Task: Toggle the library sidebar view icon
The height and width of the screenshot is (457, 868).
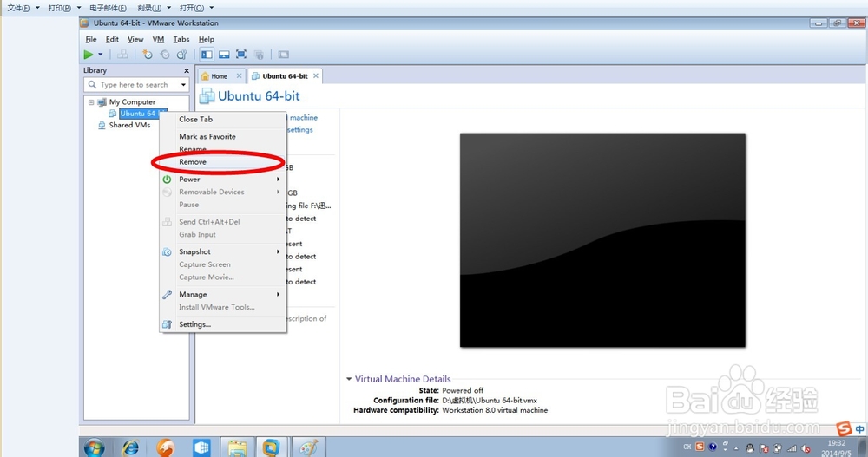Action: click(207, 55)
